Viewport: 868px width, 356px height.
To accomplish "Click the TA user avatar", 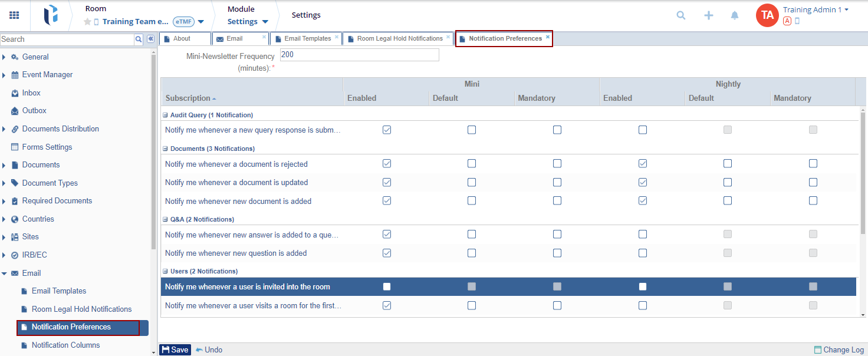I will [x=767, y=15].
